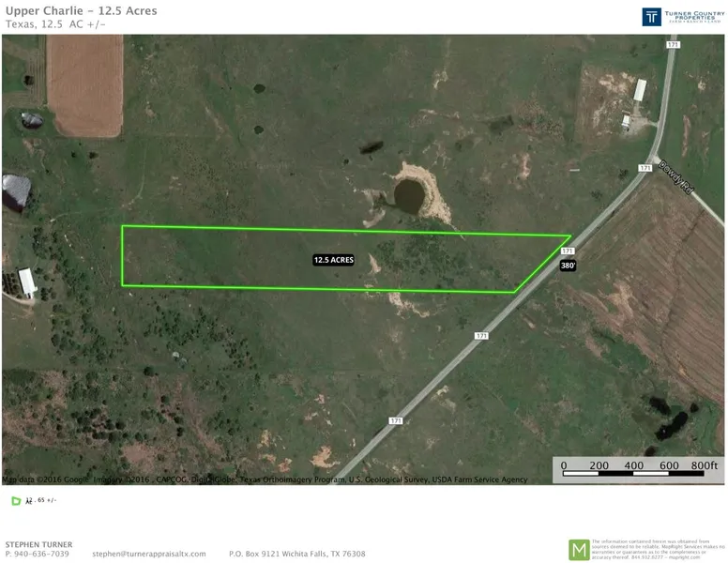Screen dimensions: 728x563
Task: Click the green MapRight M logo
Action: [579, 549]
